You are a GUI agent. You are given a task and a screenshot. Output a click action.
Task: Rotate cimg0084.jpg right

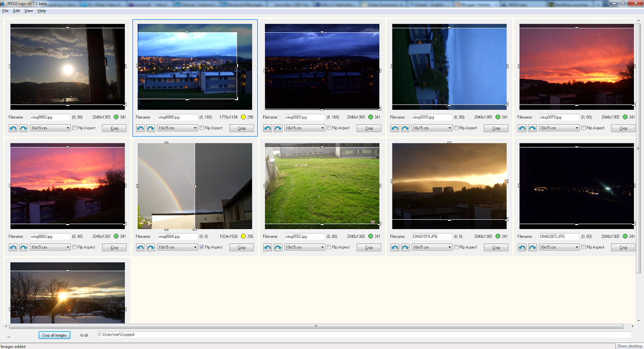(151, 247)
